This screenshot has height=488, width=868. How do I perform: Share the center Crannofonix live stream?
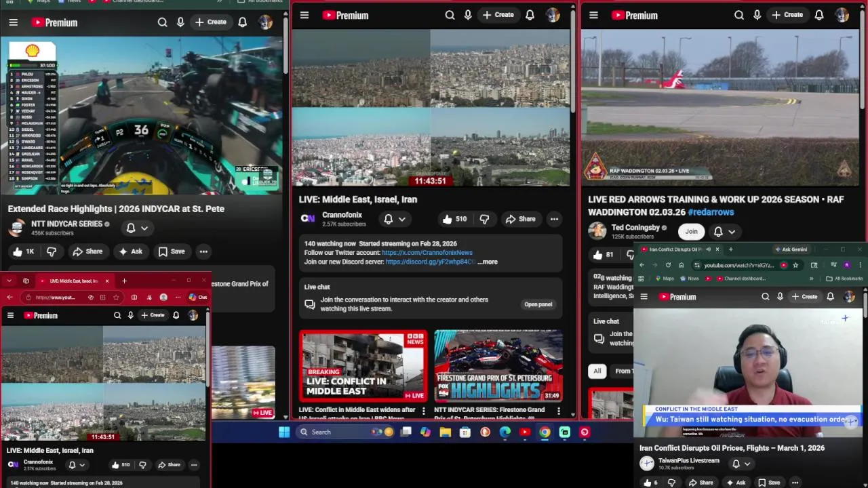pos(520,219)
